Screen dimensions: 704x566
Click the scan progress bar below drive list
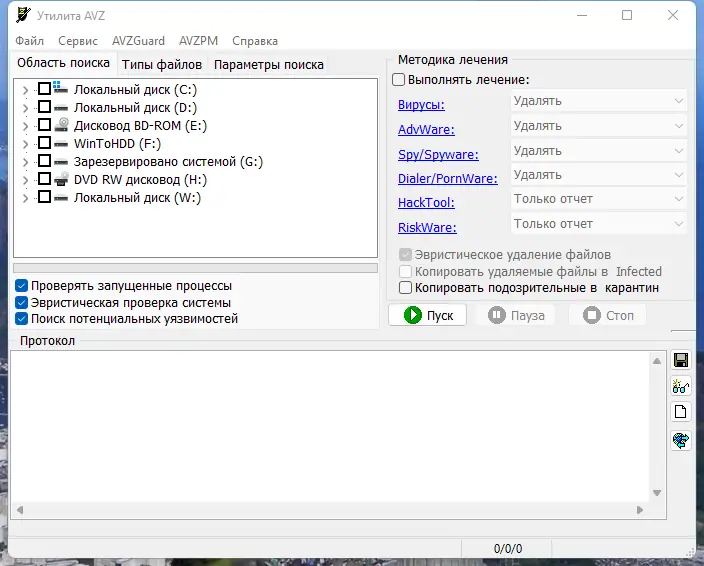pyautogui.click(x=195, y=268)
